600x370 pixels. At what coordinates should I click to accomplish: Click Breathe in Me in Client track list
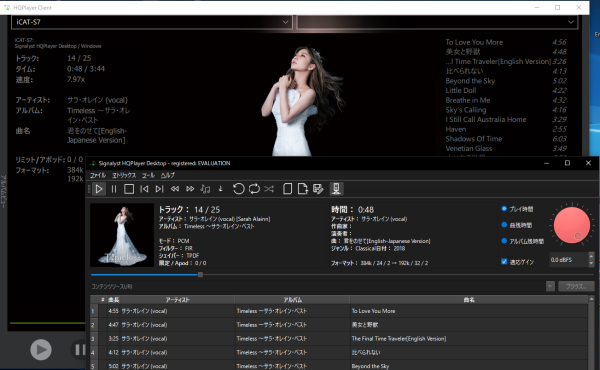468,100
